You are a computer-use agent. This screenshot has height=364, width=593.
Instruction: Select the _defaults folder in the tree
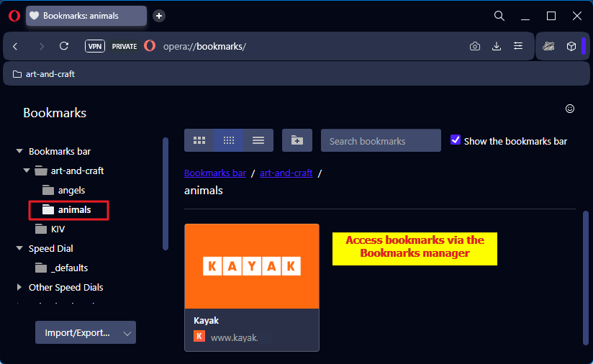coord(61,268)
